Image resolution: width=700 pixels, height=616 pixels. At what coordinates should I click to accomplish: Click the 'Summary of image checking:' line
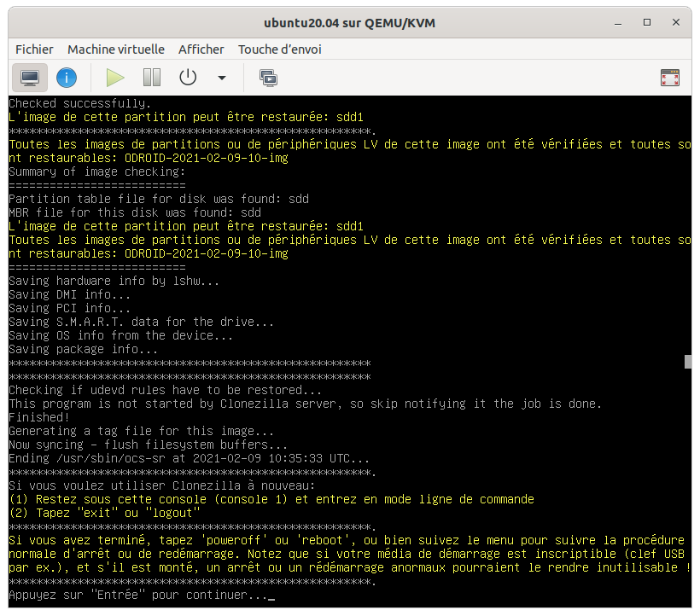96,171
